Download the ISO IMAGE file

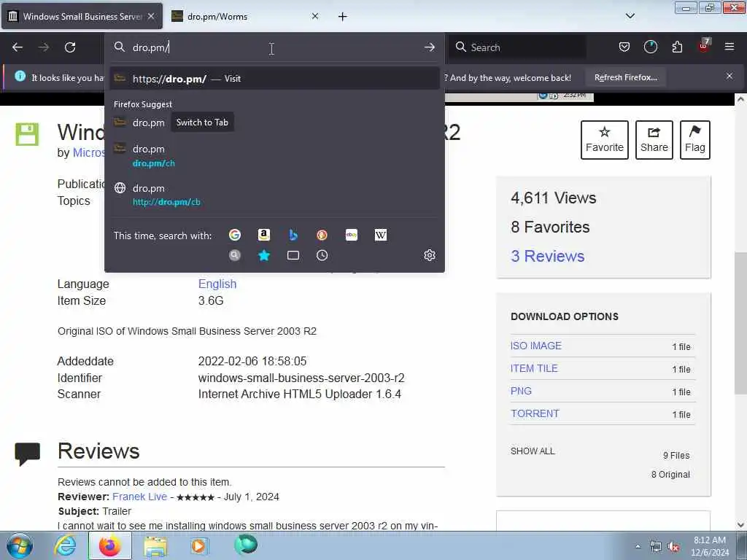(536, 346)
